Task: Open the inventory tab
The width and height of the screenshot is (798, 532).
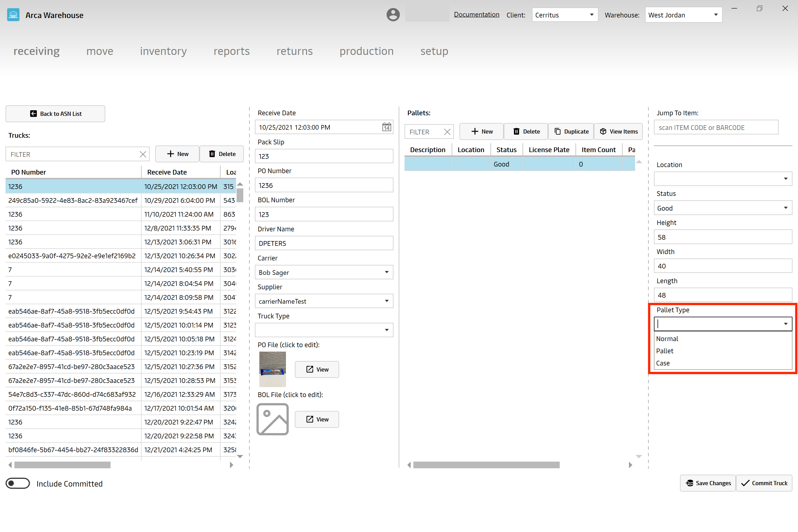Action: pos(163,50)
